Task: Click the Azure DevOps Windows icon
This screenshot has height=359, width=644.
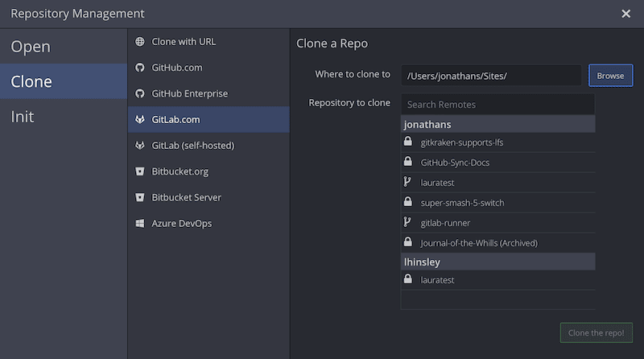Action: tap(140, 223)
